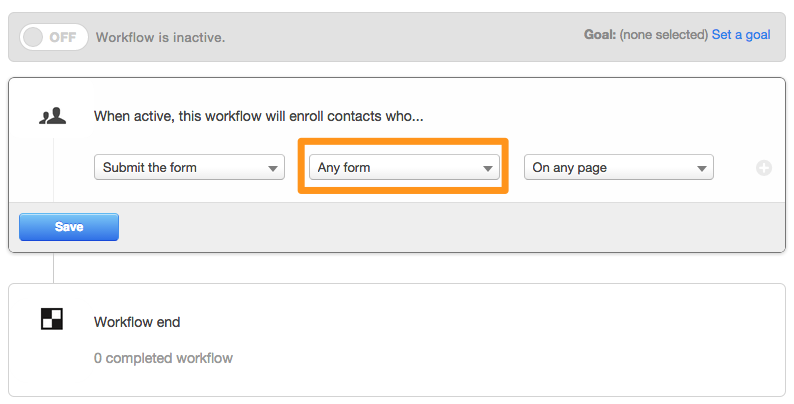Viewport: 794px width, 404px height.
Task: Open the Submit the form dropdown
Action: (x=189, y=168)
